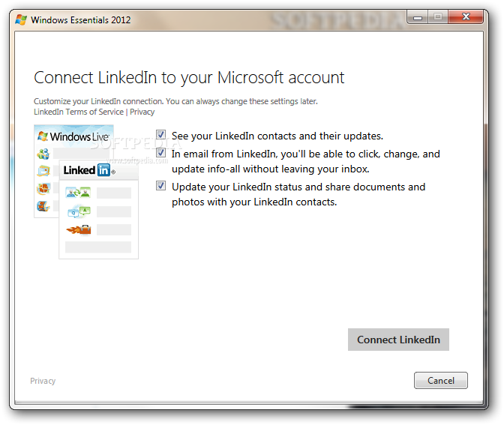Click the LinkedIn 'in' logo
Viewport: 504px width, 425px height.
point(103,170)
